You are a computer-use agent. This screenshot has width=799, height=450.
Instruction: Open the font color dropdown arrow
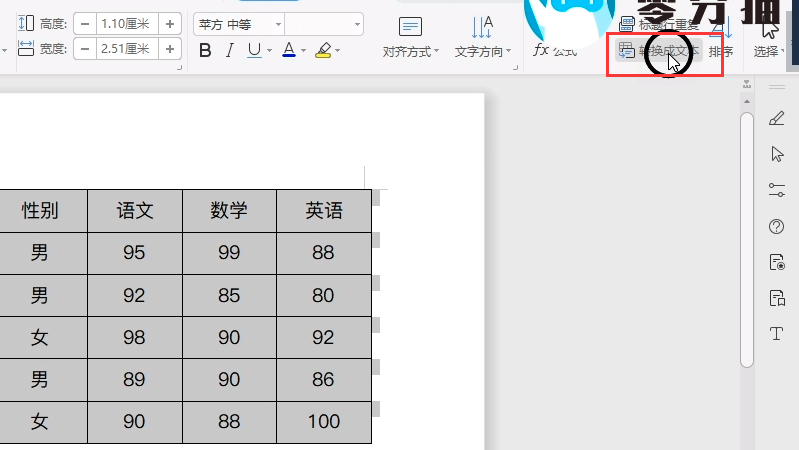[x=303, y=51]
